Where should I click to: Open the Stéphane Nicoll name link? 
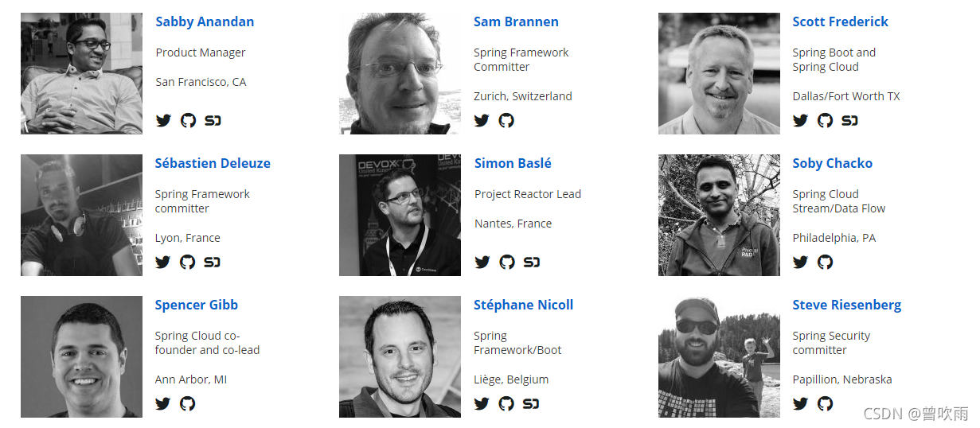tap(523, 305)
